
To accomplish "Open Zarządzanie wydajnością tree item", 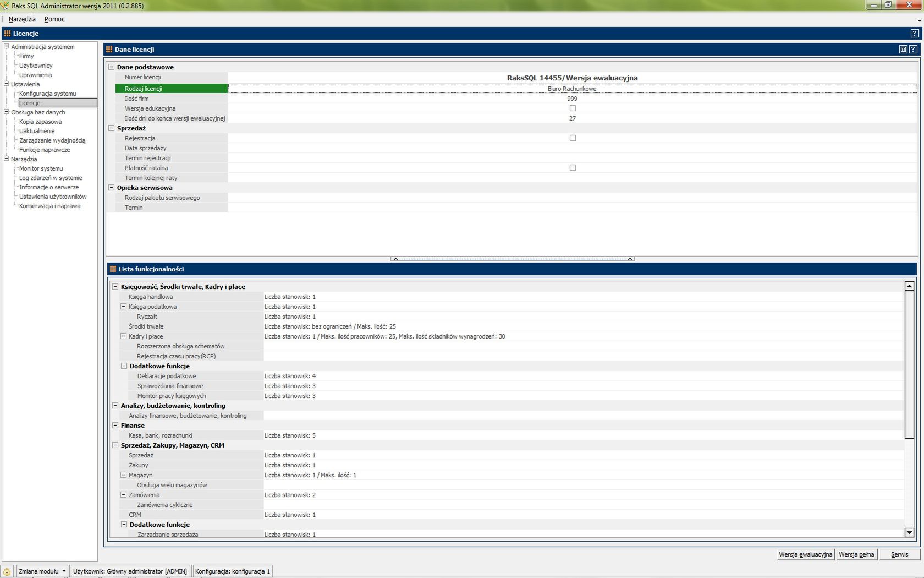I will click(x=52, y=140).
